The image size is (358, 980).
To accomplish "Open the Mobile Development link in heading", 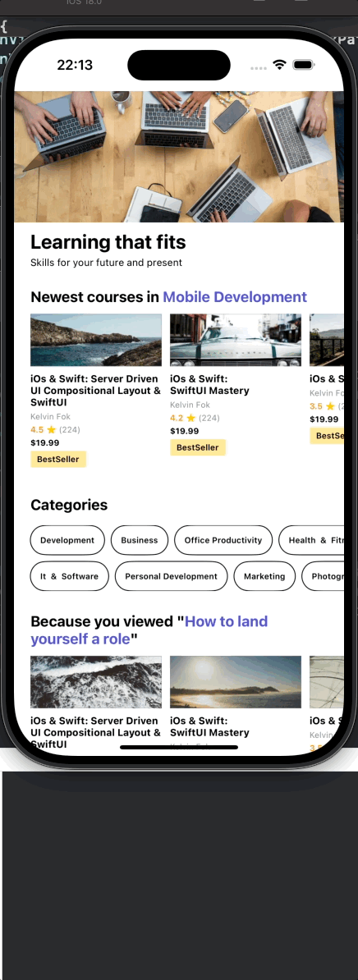I will click(x=235, y=297).
